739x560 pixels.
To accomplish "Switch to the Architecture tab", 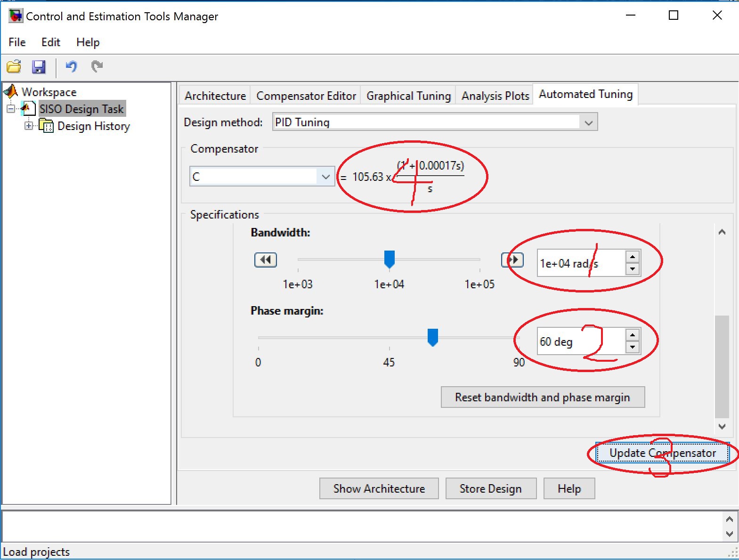I will pos(215,96).
